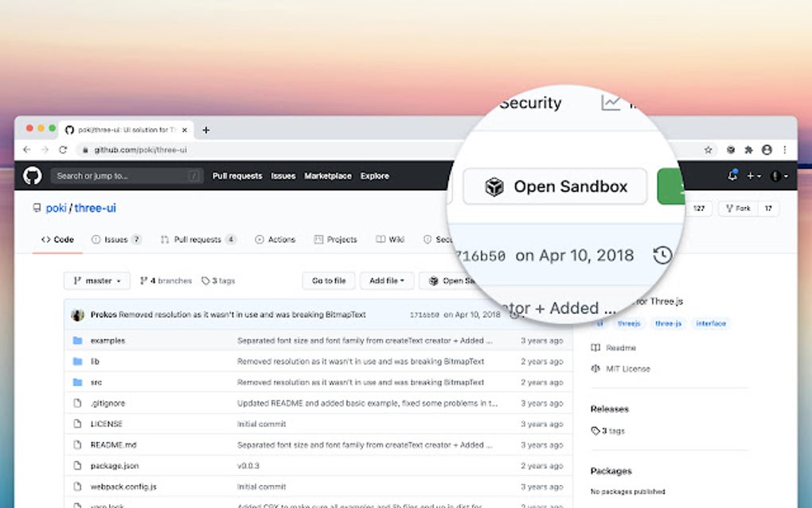The height and width of the screenshot is (508, 812).
Task: Open Explore in top navigation
Action: tap(375, 176)
